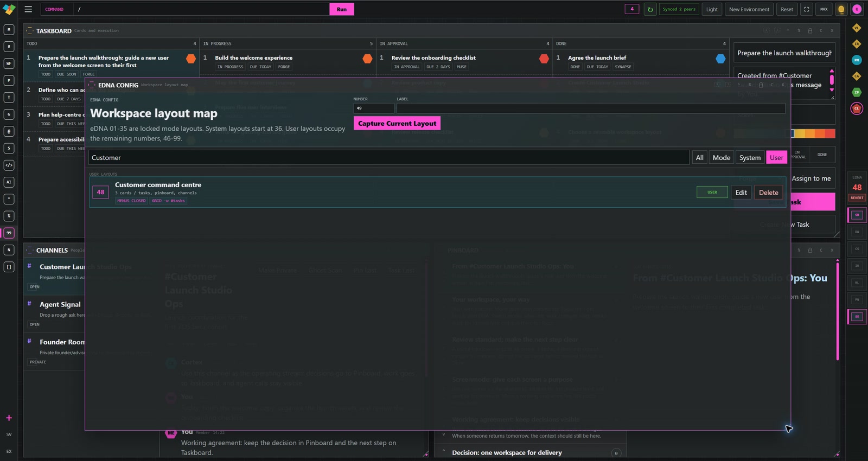The height and width of the screenshot is (461, 868).
Task: Open the AI sidebar icon
Action: tap(9, 182)
